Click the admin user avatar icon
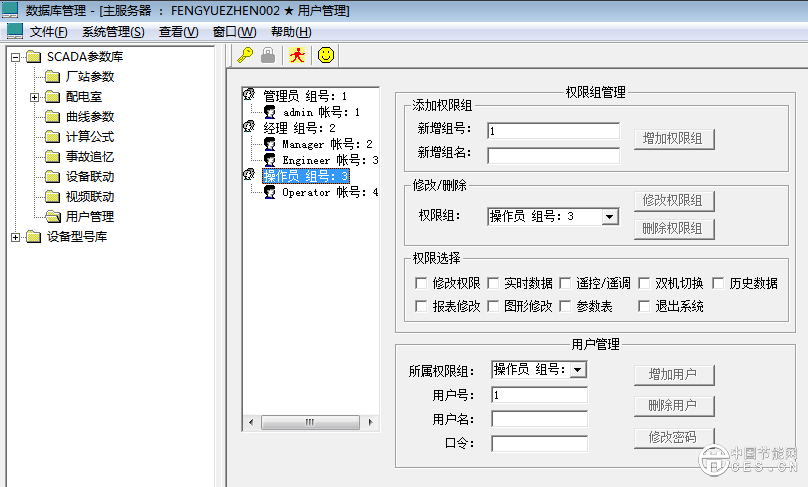The image size is (808, 487). (x=270, y=111)
